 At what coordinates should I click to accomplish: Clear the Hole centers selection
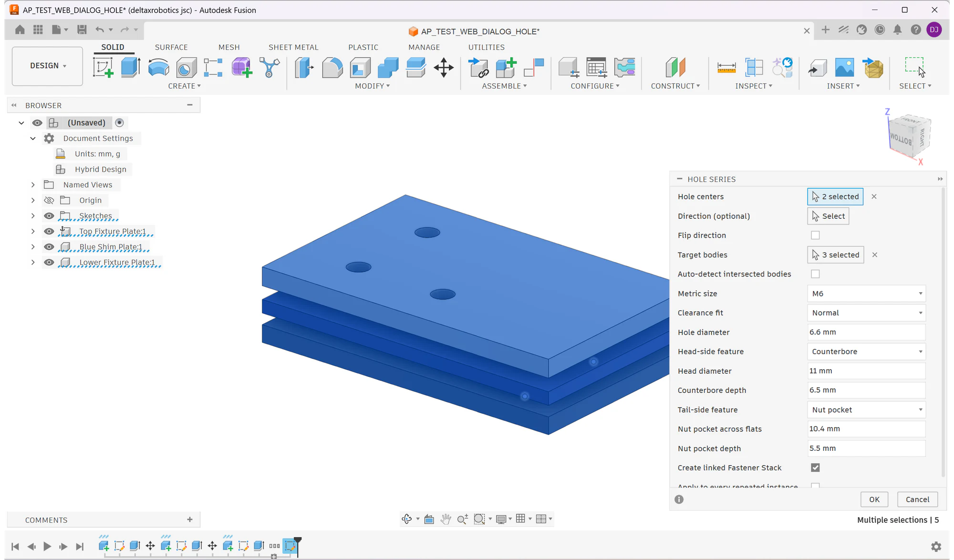[874, 196]
